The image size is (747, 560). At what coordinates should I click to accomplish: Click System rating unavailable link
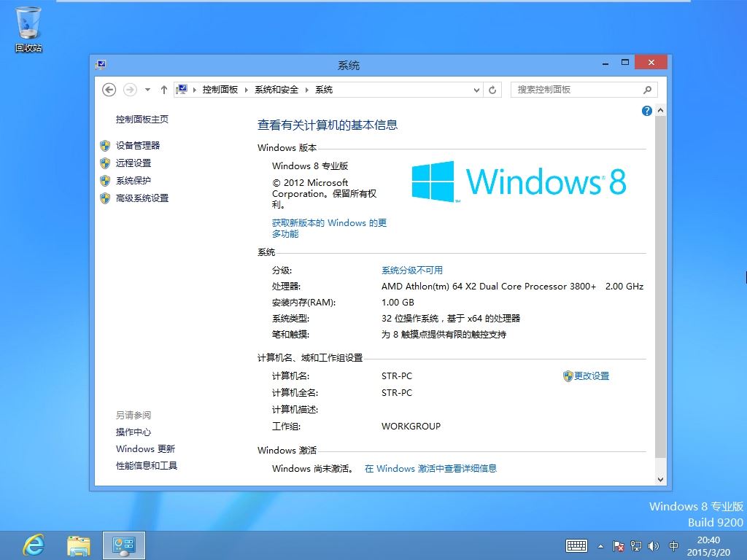(x=412, y=271)
